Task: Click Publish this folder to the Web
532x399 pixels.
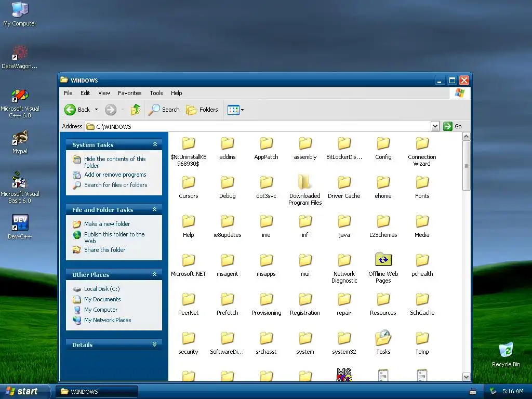Action: pyautogui.click(x=114, y=237)
